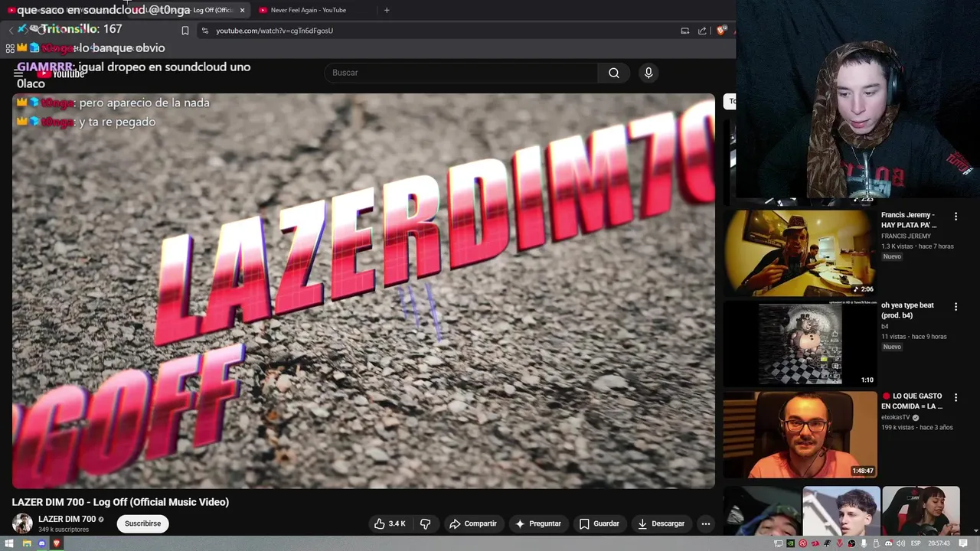Open oh yea type beat thumbnail
980x551 pixels.
pos(799,344)
